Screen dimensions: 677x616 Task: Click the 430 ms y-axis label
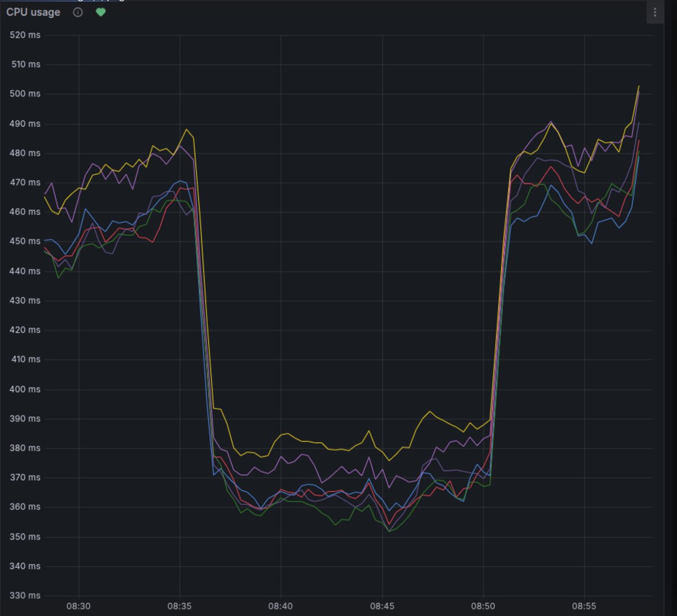(26, 300)
